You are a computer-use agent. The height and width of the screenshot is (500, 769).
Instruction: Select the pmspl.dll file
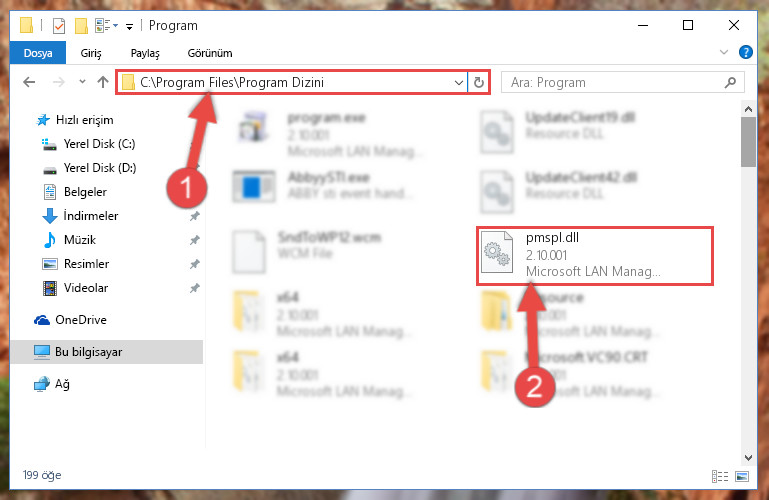click(x=595, y=255)
